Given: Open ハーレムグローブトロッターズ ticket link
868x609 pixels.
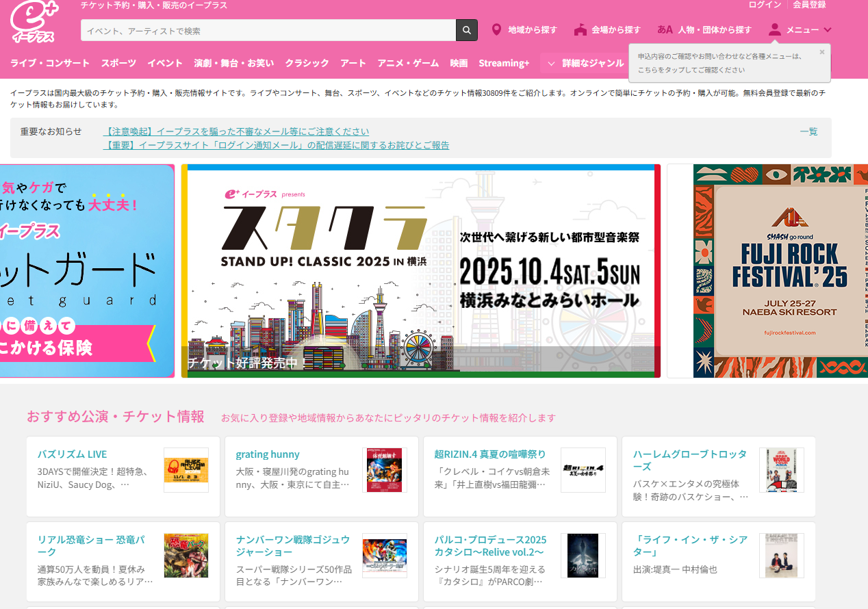Looking at the screenshot, I should [x=690, y=461].
